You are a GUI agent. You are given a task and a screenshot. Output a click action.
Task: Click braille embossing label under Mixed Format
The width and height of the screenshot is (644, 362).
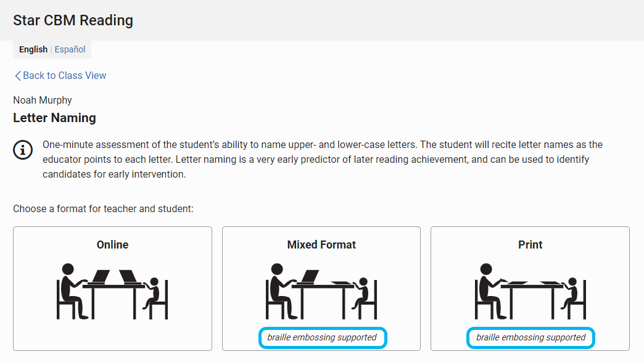coord(323,338)
